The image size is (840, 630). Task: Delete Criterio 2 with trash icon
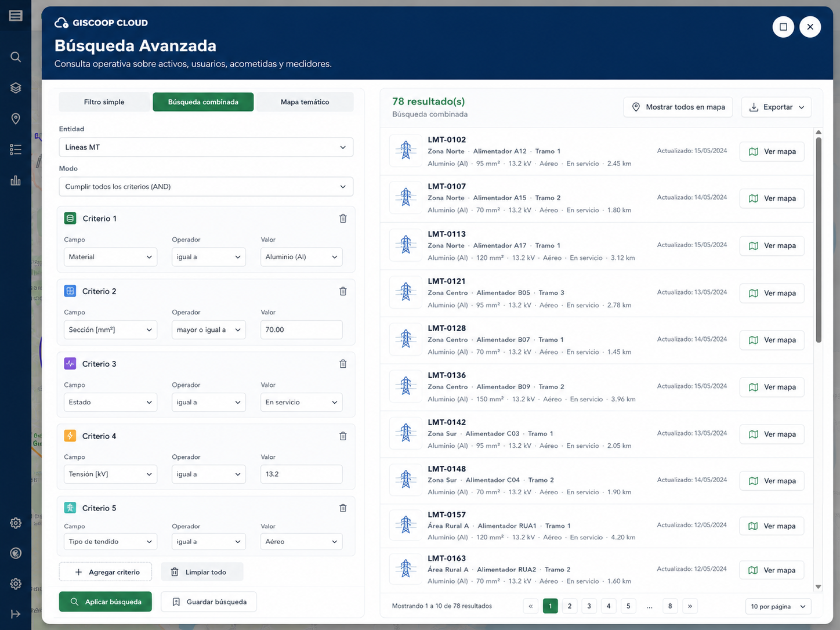pyautogui.click(x=343, y=291)
